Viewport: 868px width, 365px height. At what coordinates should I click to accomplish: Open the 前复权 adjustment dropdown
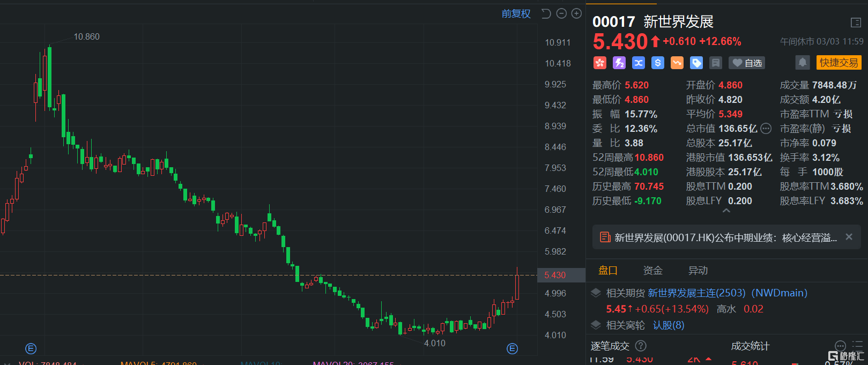[516, 14]
